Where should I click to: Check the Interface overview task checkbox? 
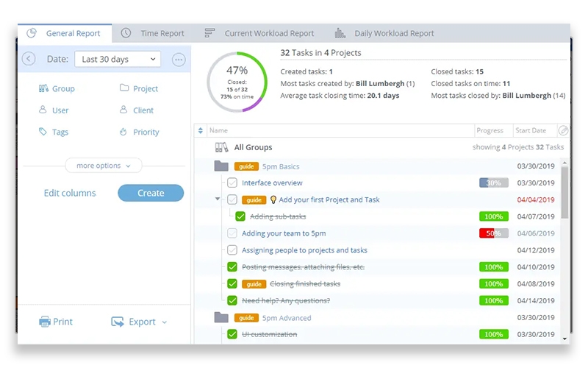coord(232,183)
